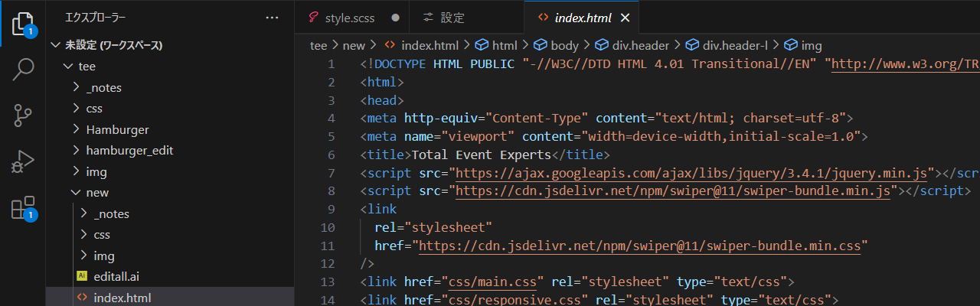Open the Explorer more actions ellipsis
The height and width of the screenshot is (306, 980).
click(272, 18)
